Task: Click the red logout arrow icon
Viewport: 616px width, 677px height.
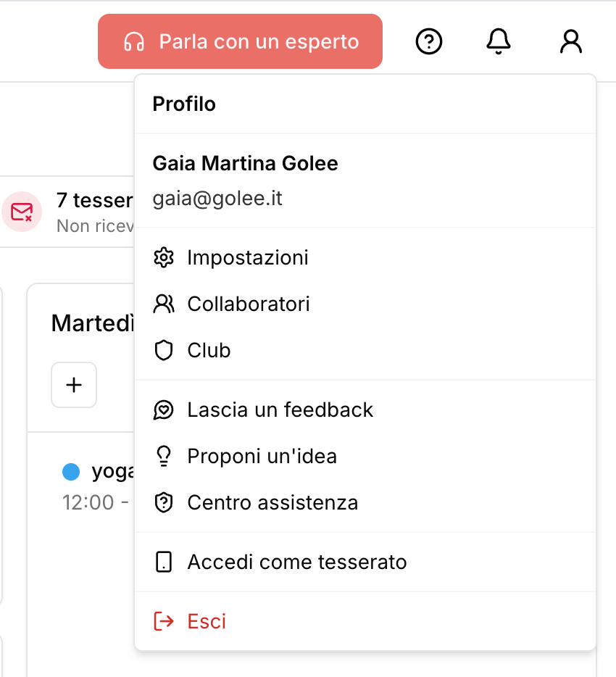Action: pos(165,621)
